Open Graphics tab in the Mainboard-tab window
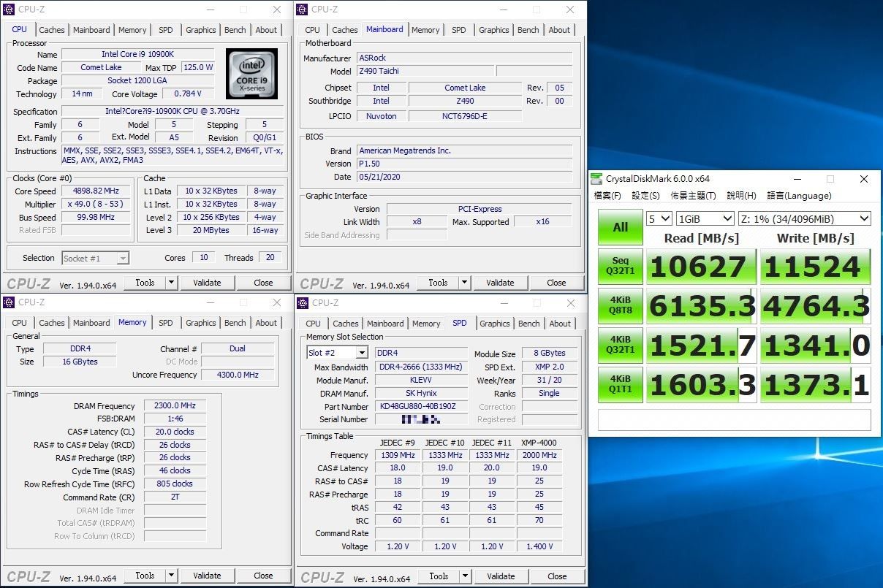 pos(494,30)
